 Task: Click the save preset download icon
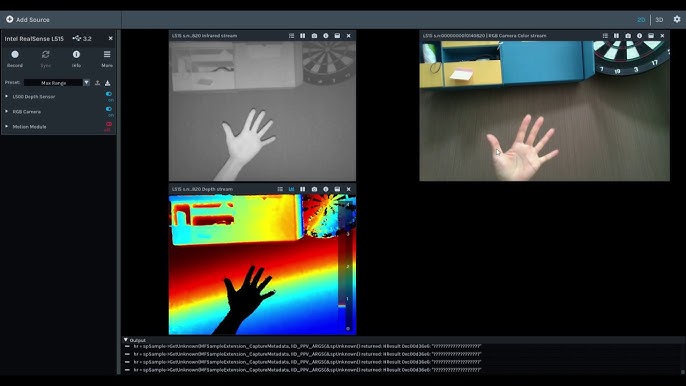click(x=107, y=83)
